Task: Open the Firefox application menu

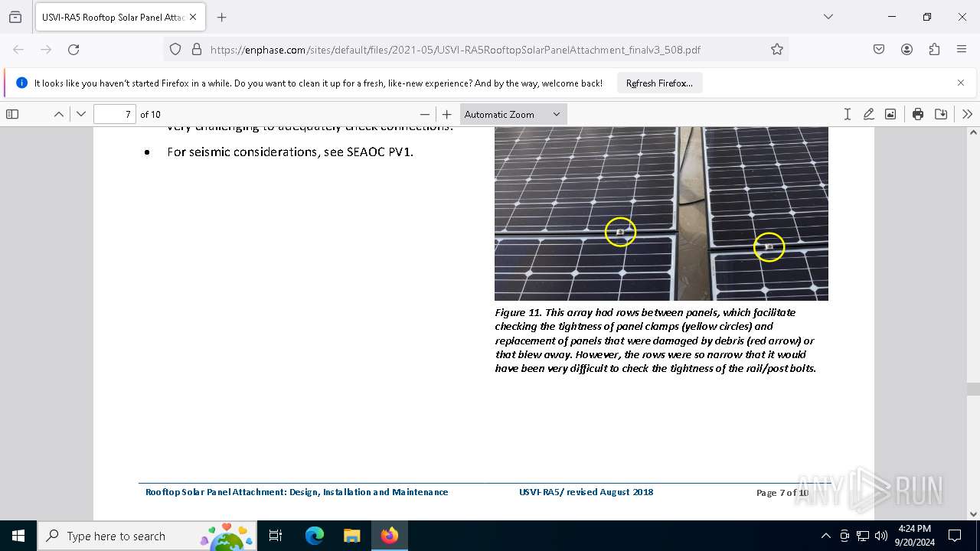Action: (x=962, y=49)
